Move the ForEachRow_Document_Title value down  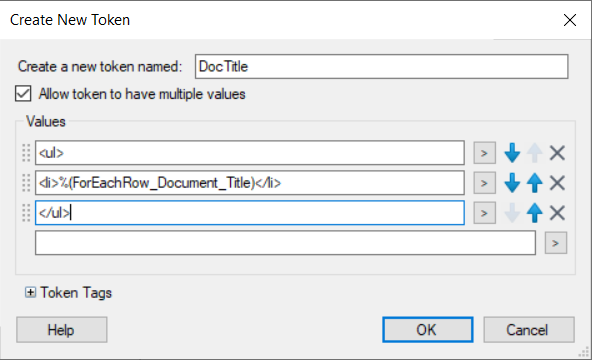[x=512, y=183]
